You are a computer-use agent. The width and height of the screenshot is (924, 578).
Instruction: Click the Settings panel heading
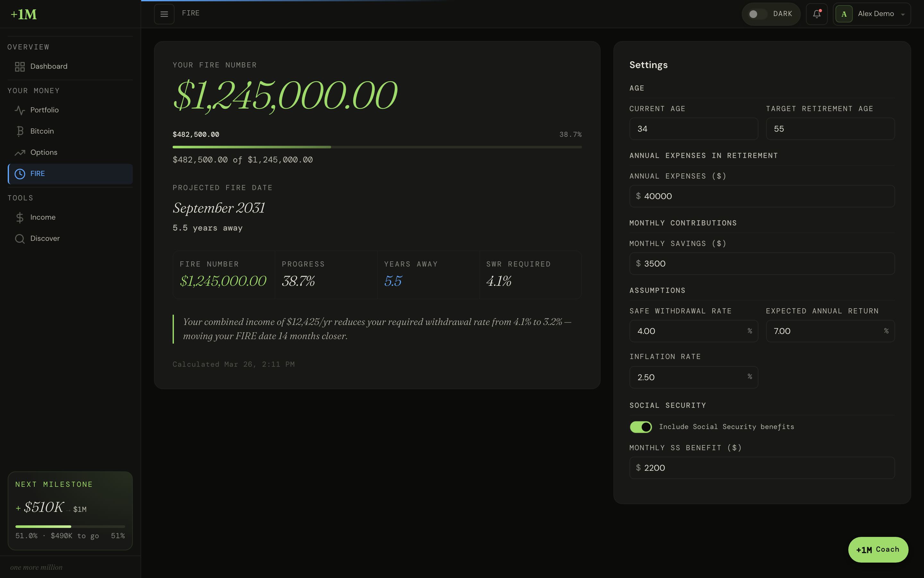pyautogui.click(x=648, y=65)
